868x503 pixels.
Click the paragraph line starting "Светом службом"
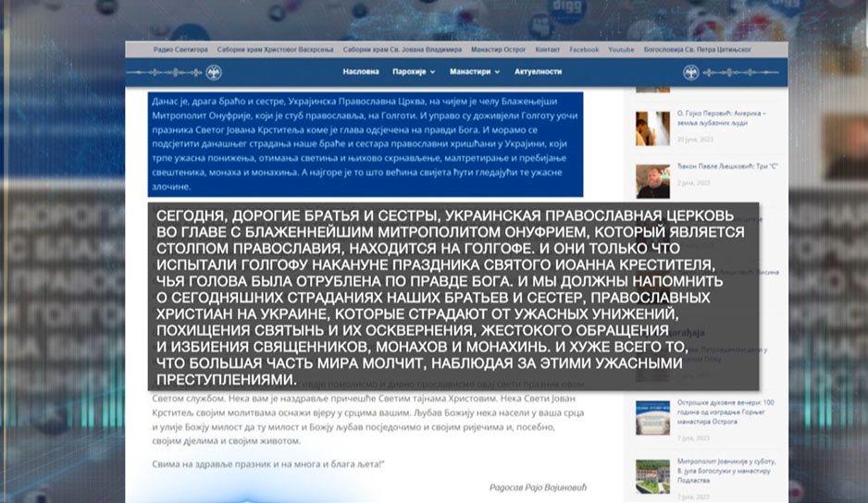coord(364,399)
